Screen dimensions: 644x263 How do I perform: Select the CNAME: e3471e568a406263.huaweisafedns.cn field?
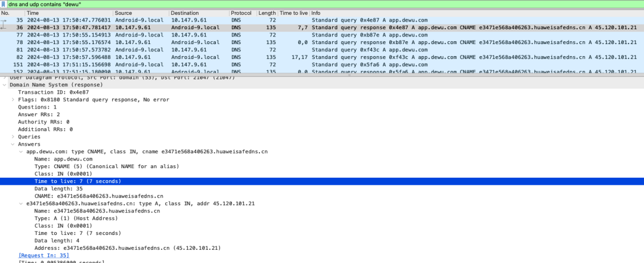point(98,196)
